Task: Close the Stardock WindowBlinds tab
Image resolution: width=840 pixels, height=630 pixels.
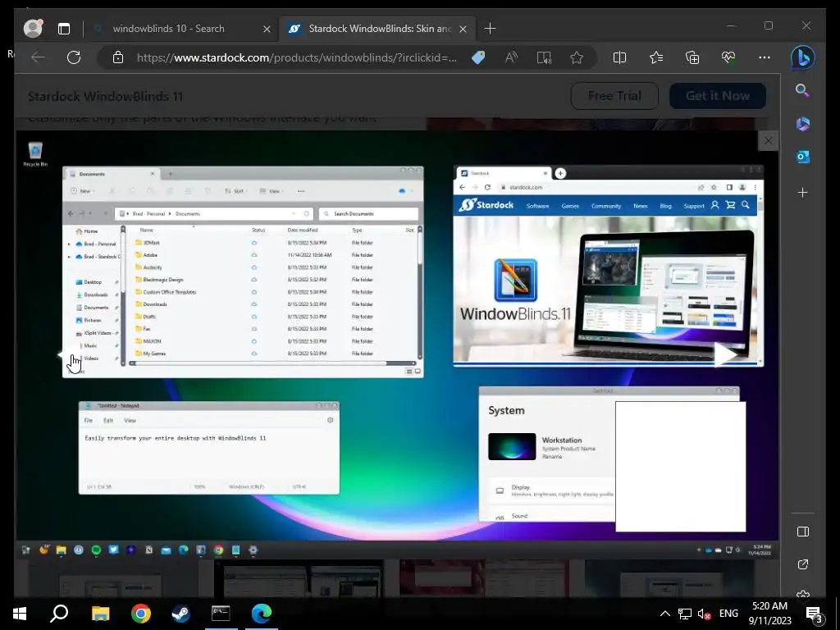Action: click(463, 29)
